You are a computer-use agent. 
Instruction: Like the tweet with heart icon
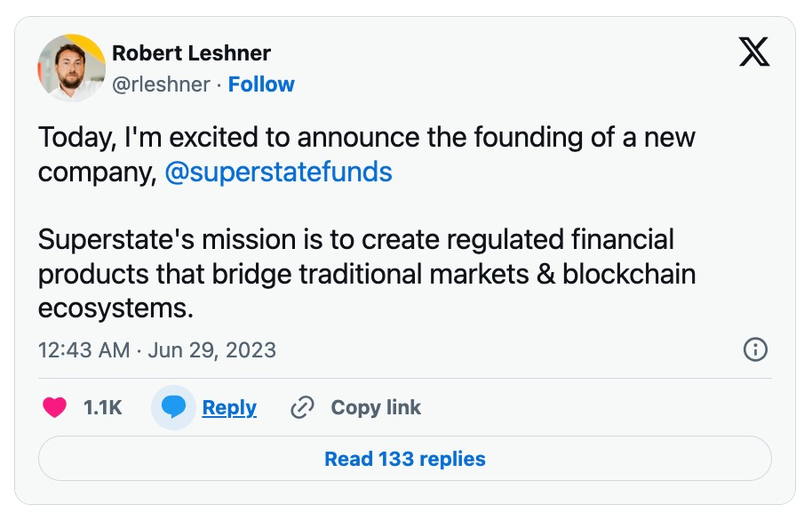55,408
